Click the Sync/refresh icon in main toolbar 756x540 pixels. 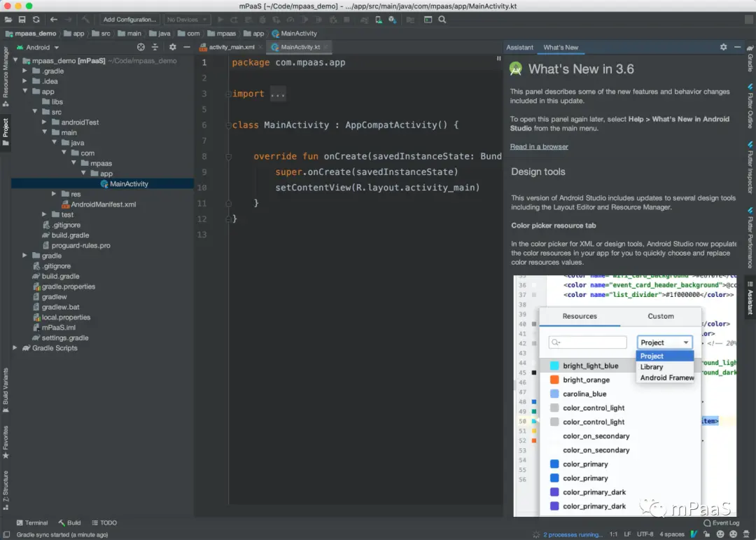[x=36, y=20]
